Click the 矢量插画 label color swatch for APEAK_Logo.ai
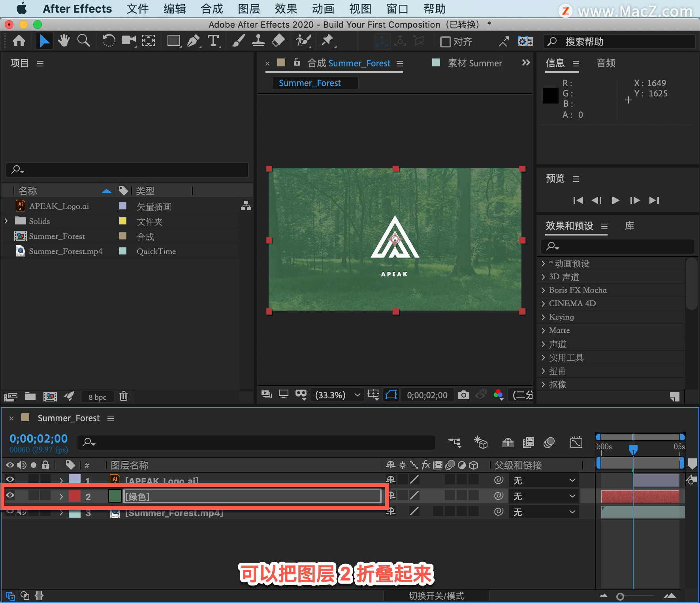Viewport: 700px width, 603px height. [123, 206]
